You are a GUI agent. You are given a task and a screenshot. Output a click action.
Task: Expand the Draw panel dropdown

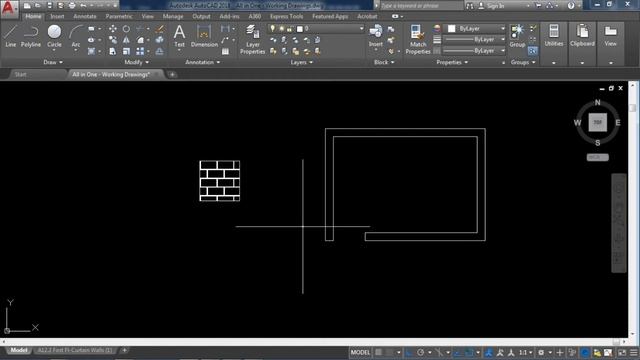(x=53, y=62)
